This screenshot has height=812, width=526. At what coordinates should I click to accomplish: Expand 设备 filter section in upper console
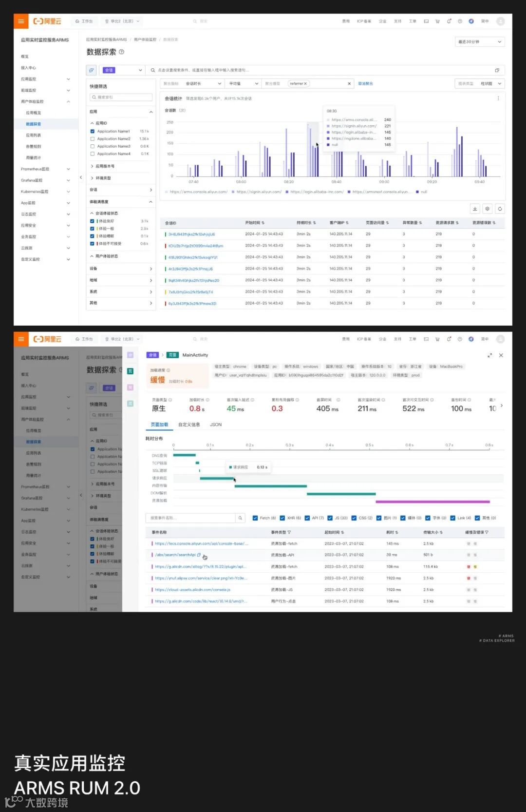(x=121, y=269)
